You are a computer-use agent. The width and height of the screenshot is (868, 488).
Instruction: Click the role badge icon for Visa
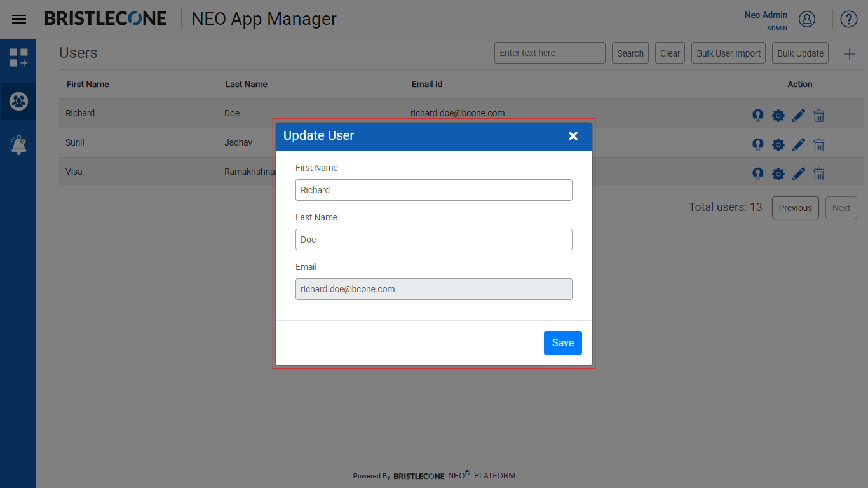click(x=757, y=173)
